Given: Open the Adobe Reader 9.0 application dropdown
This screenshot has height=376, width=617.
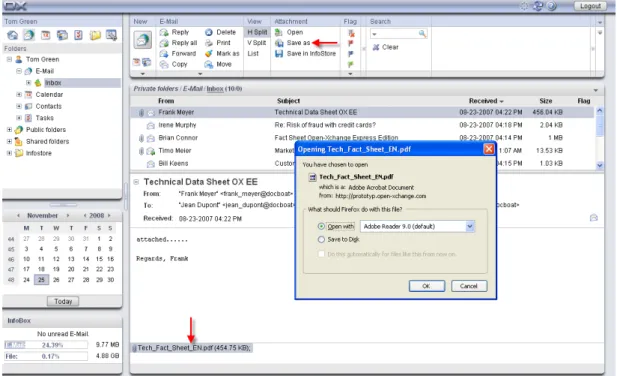Looking at the screenshot, I should point(470,227).
